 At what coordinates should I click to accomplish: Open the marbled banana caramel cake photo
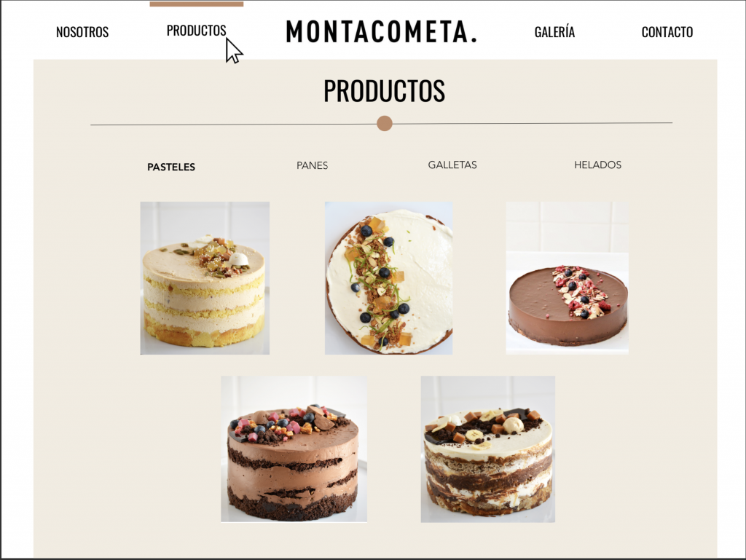[x=487, y=449]
